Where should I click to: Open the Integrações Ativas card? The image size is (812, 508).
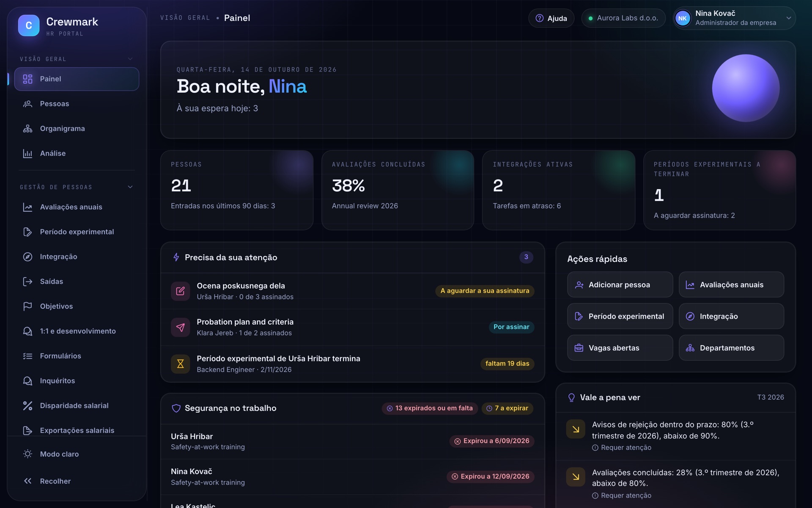click(558, 190)
